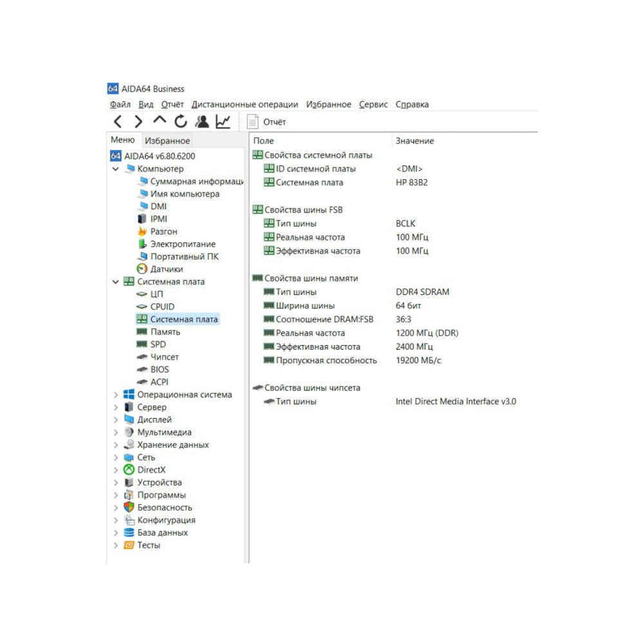Select the CPUID tree item
Screen dimensions: 644x644
point(156,307)
